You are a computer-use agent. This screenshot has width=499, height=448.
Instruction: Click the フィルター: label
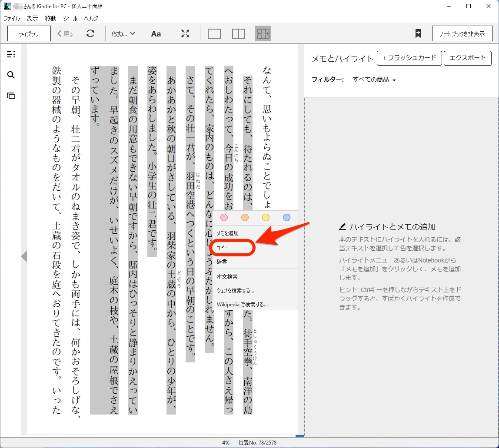coord(327,80)
